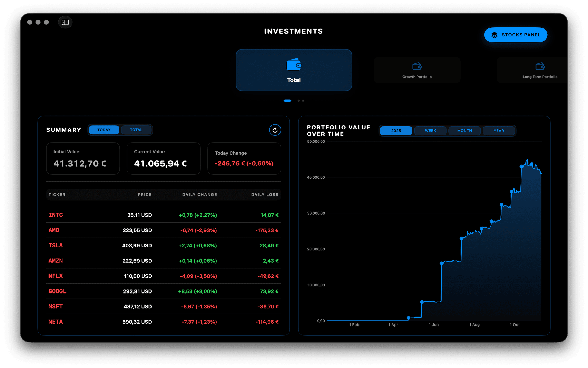The height and width of the screenshot is (368, 588).
Task: Click the MSFT ticker
Action: tap(56, 306)
